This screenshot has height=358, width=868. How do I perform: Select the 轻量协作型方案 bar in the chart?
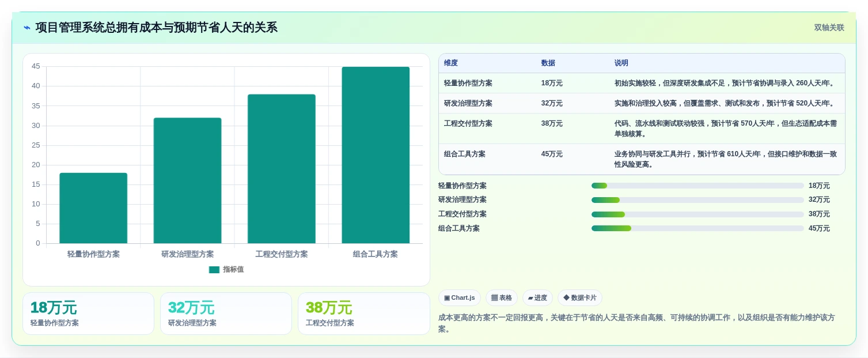pos(93,208)
